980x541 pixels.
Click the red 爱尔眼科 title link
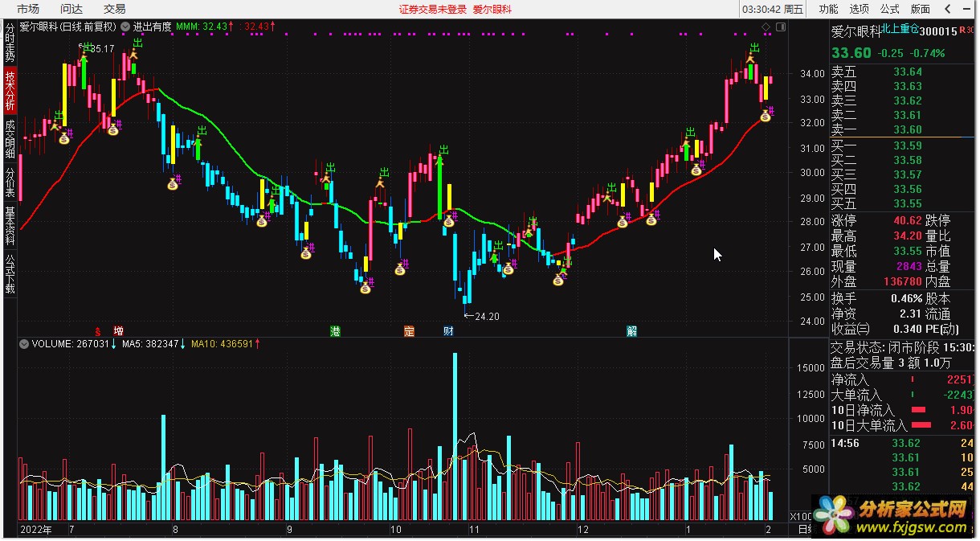coord(492,9)
